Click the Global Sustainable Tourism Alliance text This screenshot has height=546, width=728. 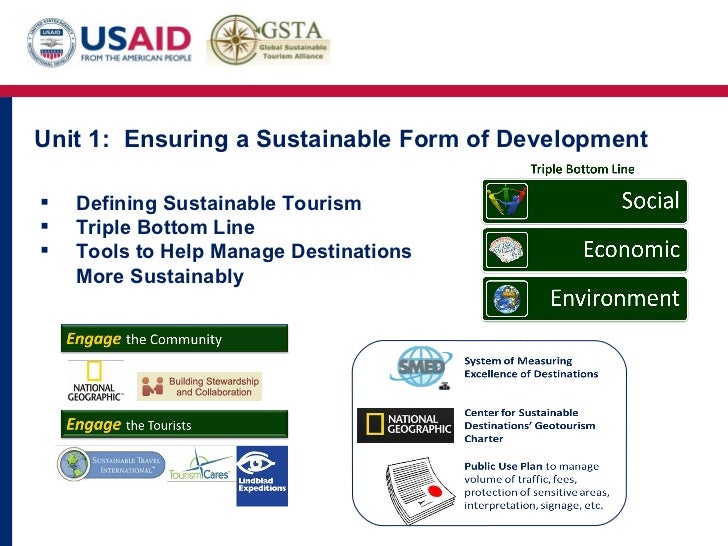[293, 52]
